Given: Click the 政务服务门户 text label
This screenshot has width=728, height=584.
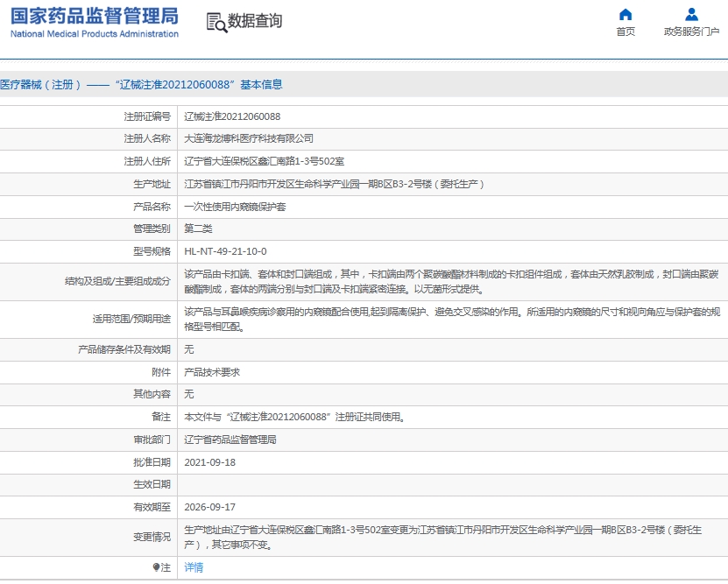Looking at the screenshot, I should (x=691, y=32).
